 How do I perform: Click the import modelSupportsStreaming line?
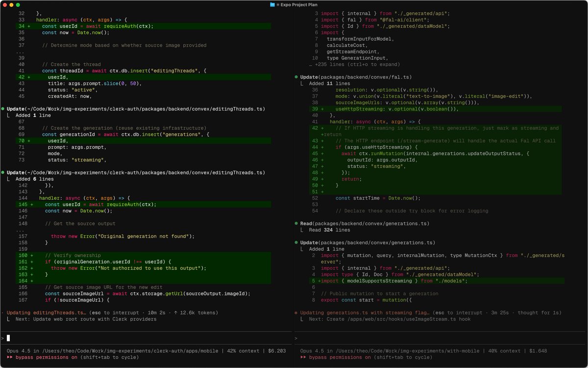click(x=436, y=281)
